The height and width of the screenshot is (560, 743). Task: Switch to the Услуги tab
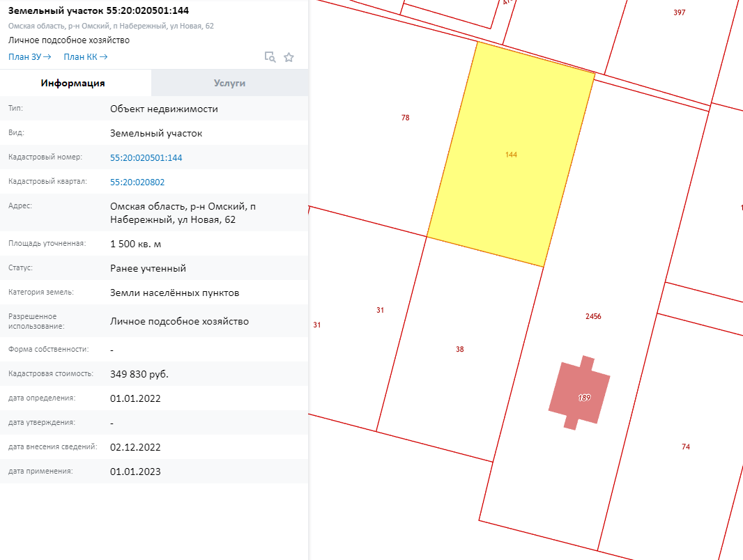[229, 84]
